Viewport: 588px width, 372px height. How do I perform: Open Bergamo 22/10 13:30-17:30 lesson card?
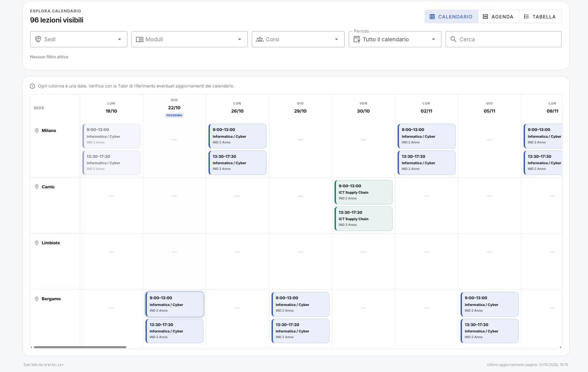point(175,331)
